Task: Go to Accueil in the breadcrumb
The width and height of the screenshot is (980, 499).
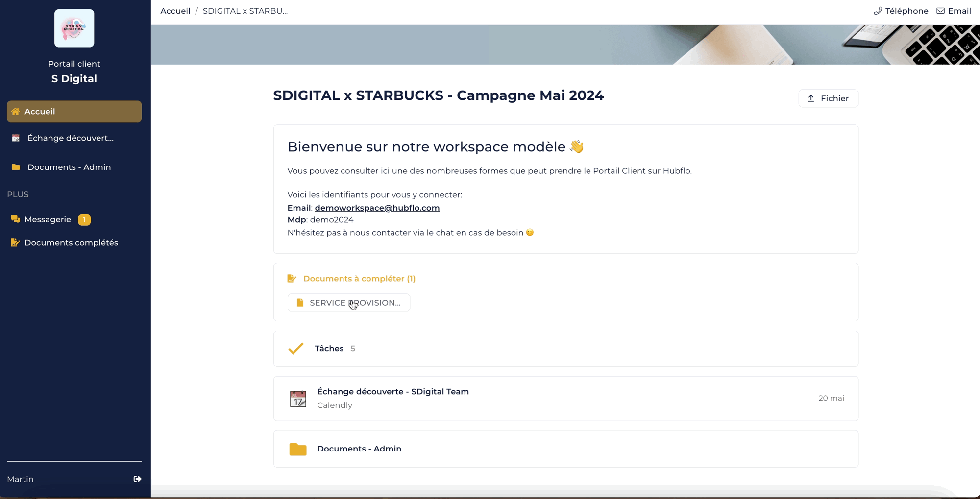Action: (x=175, y=11)
